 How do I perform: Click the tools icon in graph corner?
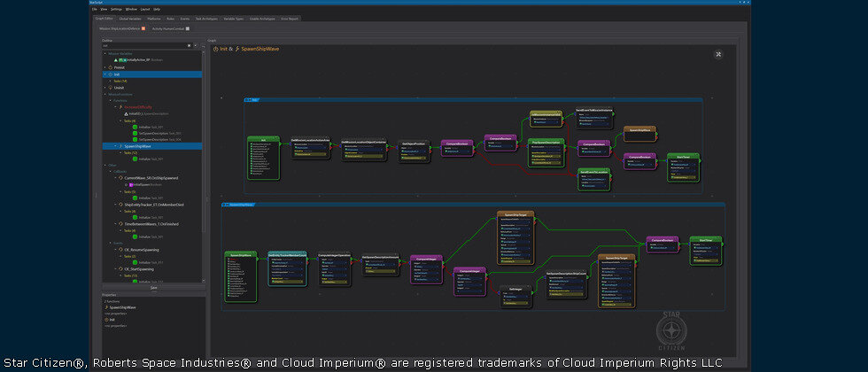[718, 54]
